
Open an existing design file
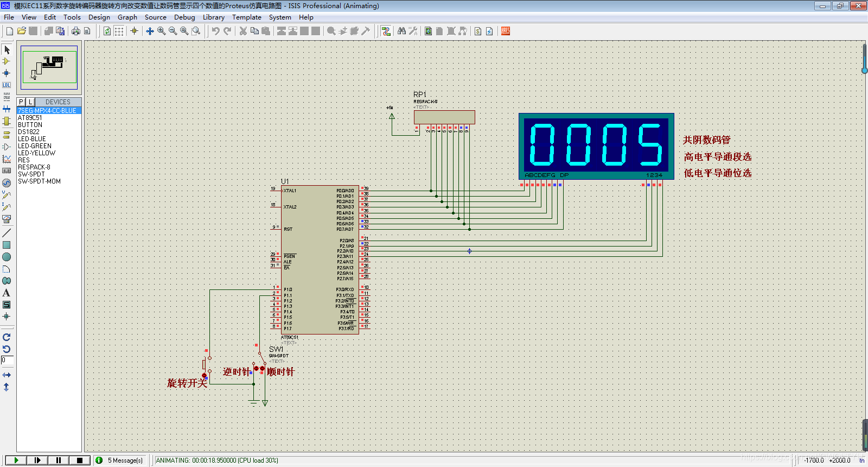click(x=22, y=31)
